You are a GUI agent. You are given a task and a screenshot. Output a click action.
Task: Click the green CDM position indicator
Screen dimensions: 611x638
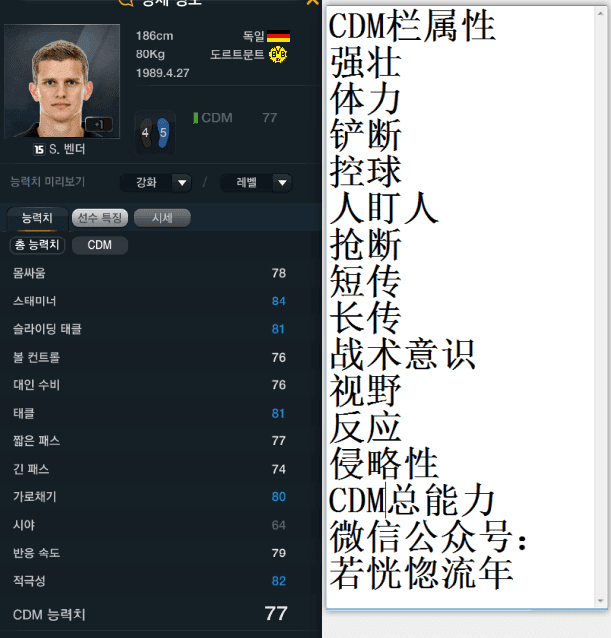(x=196, y=118)
